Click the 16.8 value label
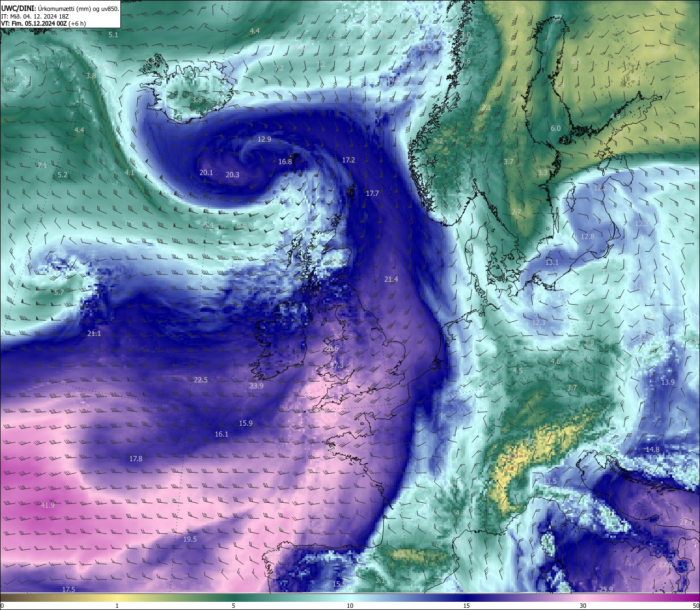 click(285, 162)
